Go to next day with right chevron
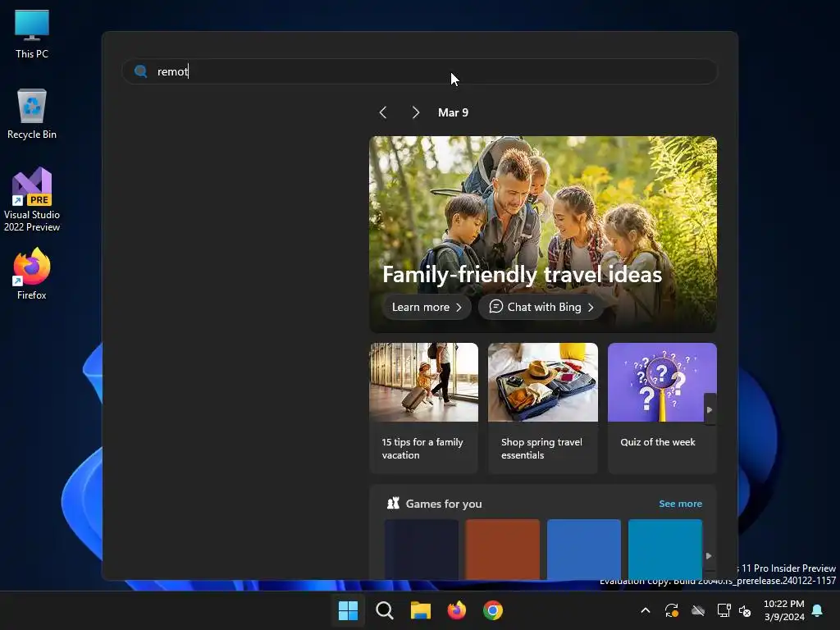Viewport: 840px width, 630px height. (x=416, y=112)
